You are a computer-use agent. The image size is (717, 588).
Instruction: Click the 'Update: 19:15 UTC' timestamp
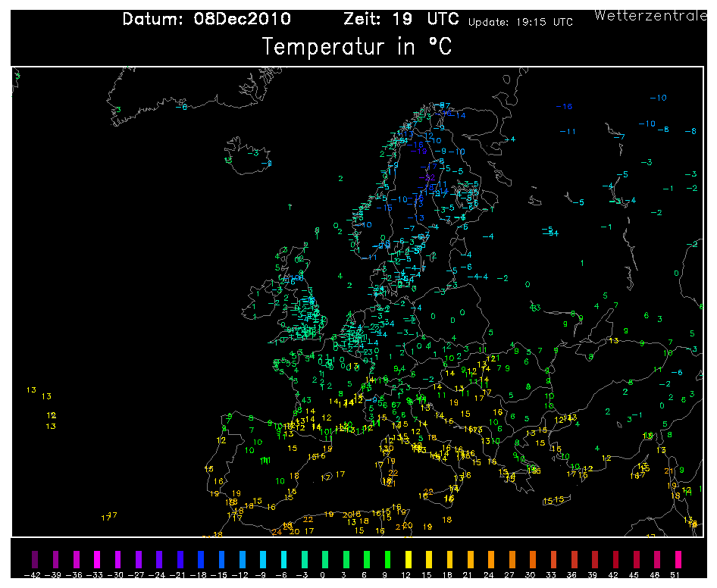coord(521,23)
